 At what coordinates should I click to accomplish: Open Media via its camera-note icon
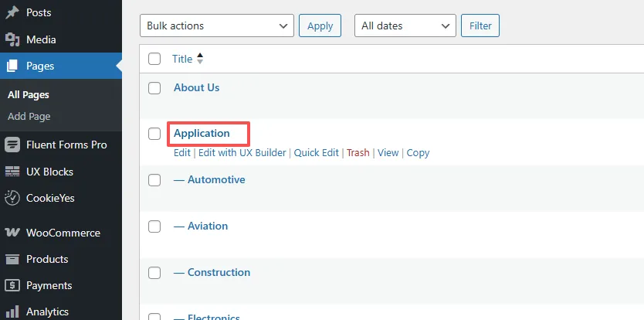point(12,39)
